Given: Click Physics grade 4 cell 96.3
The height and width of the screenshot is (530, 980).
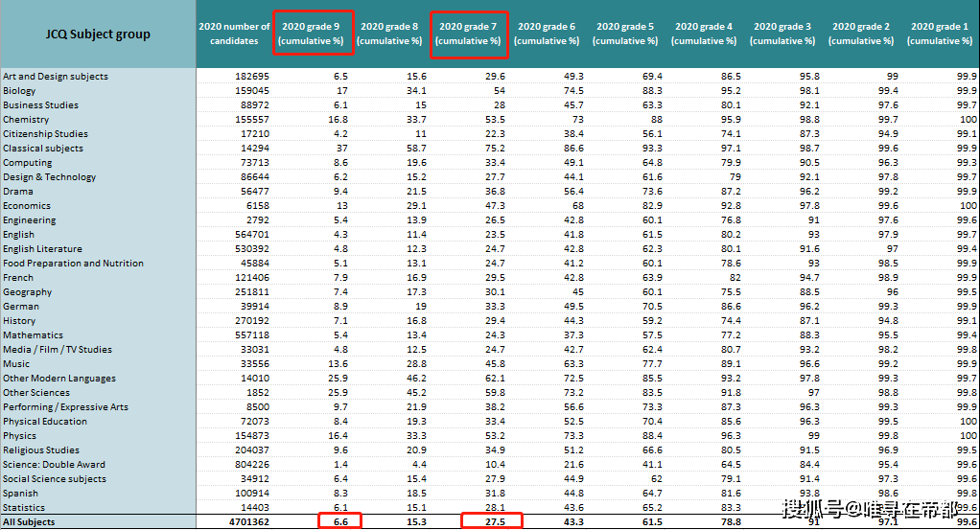Looking at the screenshot, I should 731,436.
